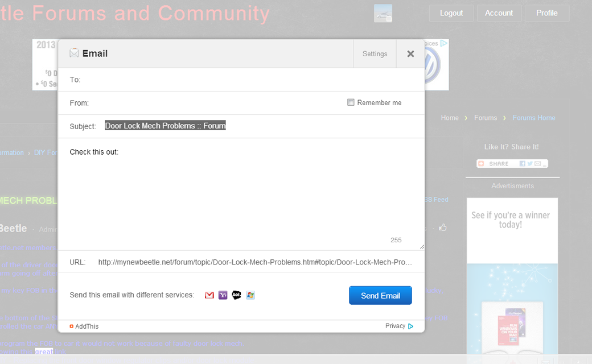The height and width of the screenshot is (364, 592).
Task: Click the blue Send Email button
Action: pos(380,295)
